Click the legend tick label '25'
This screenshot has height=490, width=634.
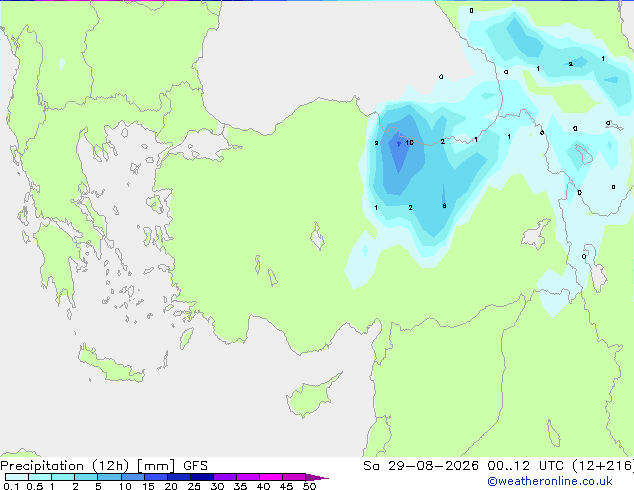tap(194, 486)
